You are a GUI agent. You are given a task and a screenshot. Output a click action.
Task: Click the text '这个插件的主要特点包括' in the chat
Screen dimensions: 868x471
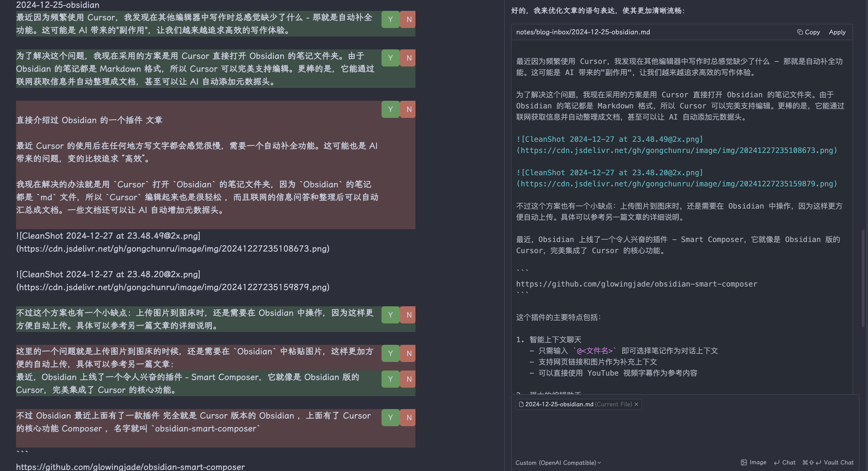[x=558, y=317]
